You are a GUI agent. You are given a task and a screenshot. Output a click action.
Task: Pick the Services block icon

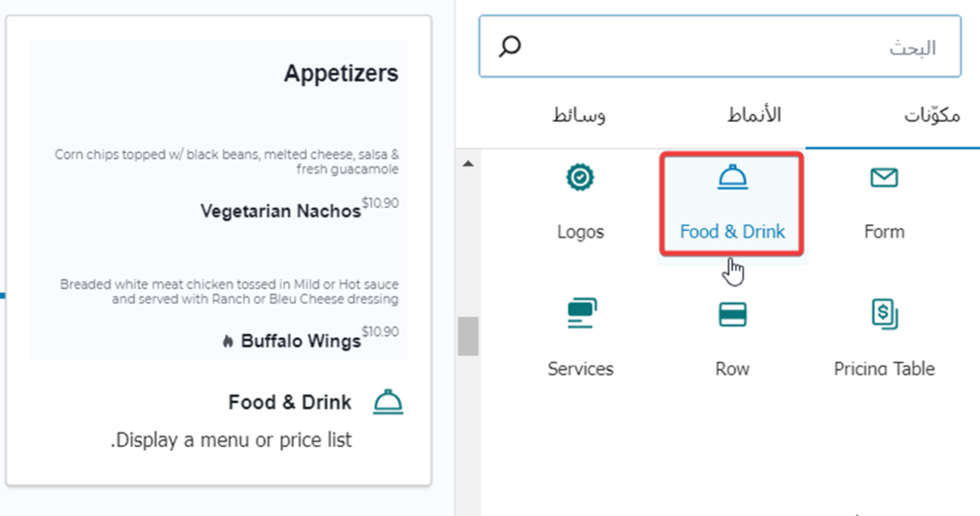coord(581,314)
